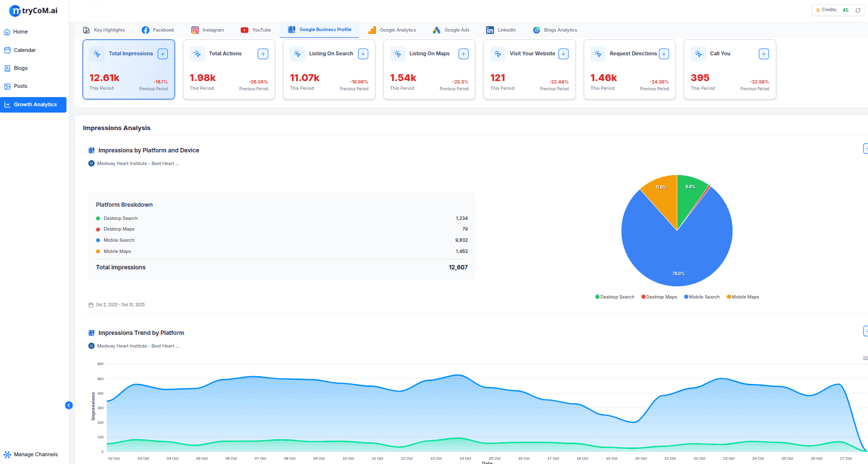Collapse the sidebar with the blue arrow
Viewport: 868px width, 464px height.
[x=69, y=405]
